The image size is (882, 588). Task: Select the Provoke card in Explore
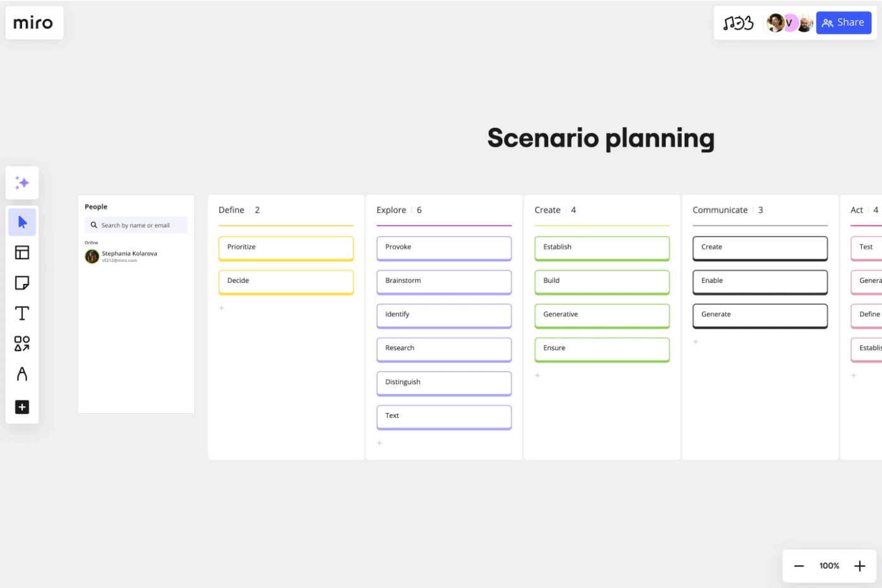coord(444,247)
